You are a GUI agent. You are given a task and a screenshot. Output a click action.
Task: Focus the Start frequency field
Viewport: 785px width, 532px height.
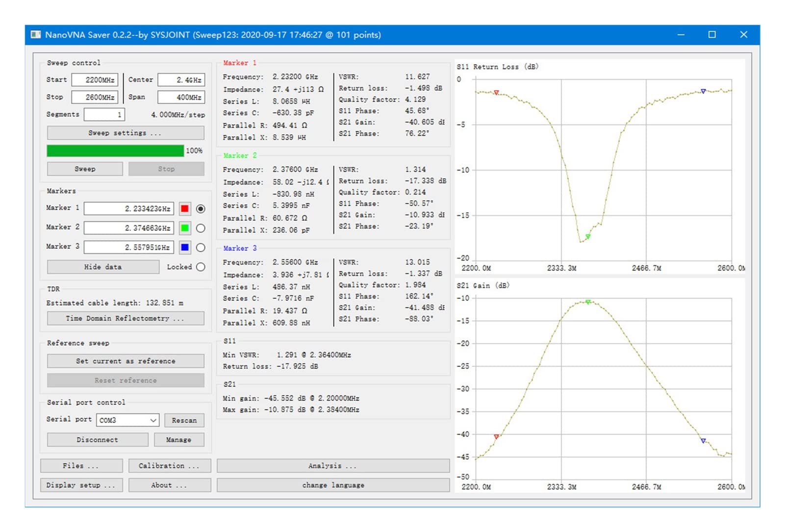tap(95, 80)
